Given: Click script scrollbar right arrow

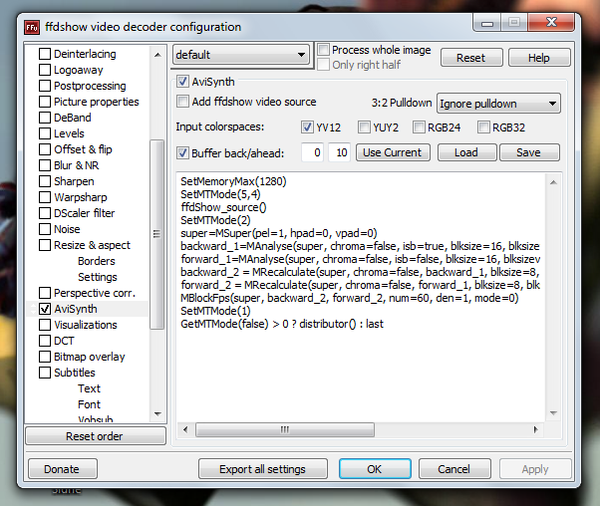Looking at the screenshot, I should coord(536,429).
